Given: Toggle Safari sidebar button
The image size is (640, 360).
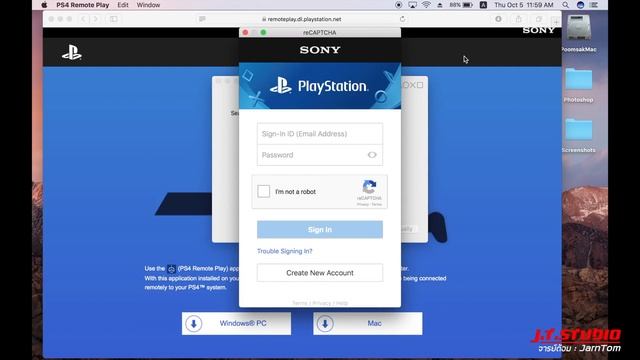Looking at the screenshot, I should coord(114,19).
